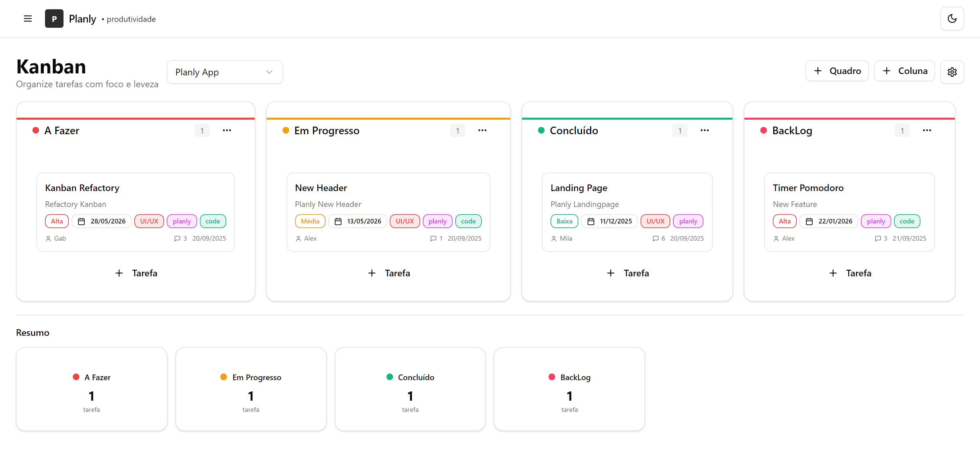Open BackLog column options menu

[x=926, y=131]
